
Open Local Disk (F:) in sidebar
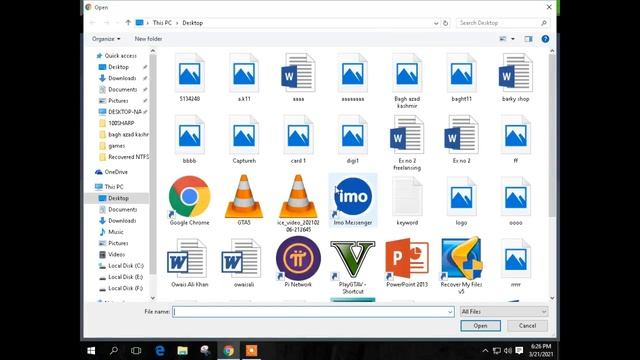pyautogui.click(x=126, y=288)
